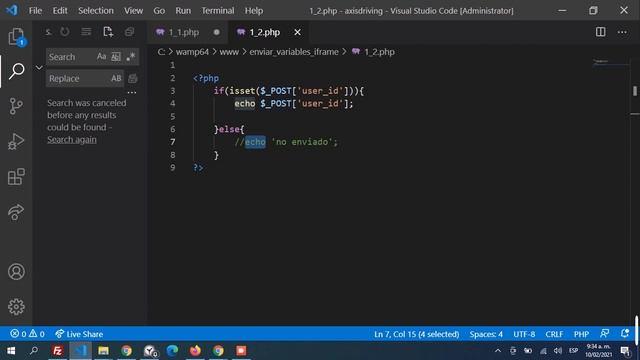Open the Explorer view in activity bar
Viewport: 640px width, 360px height.
click(x=16, y=37)
